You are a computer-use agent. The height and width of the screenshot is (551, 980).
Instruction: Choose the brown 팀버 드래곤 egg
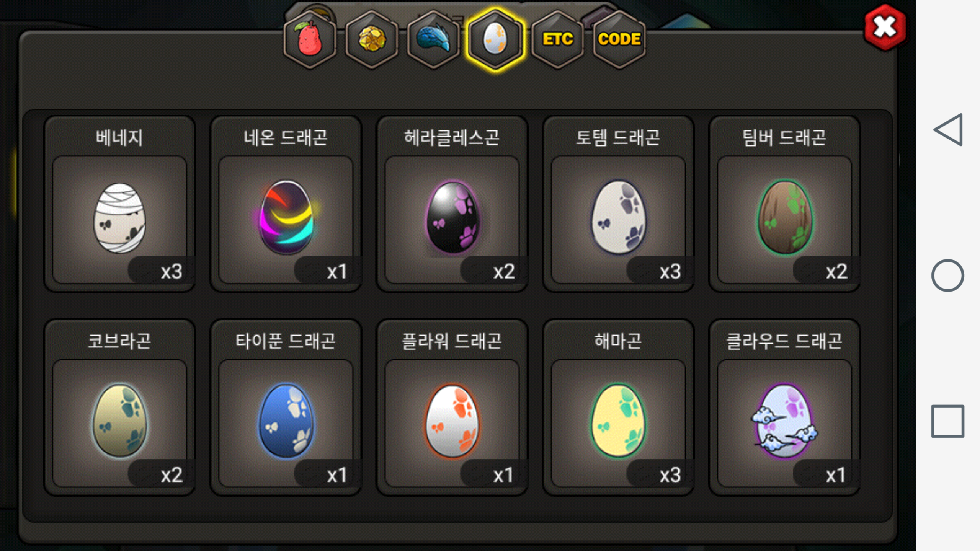pyautogui.click(x=784, y=204)
